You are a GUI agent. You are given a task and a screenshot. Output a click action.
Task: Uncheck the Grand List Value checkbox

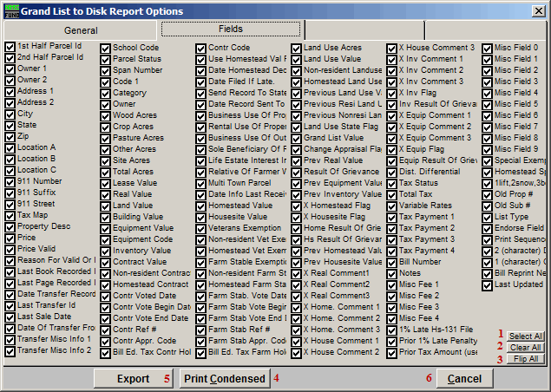pos(297,138)
